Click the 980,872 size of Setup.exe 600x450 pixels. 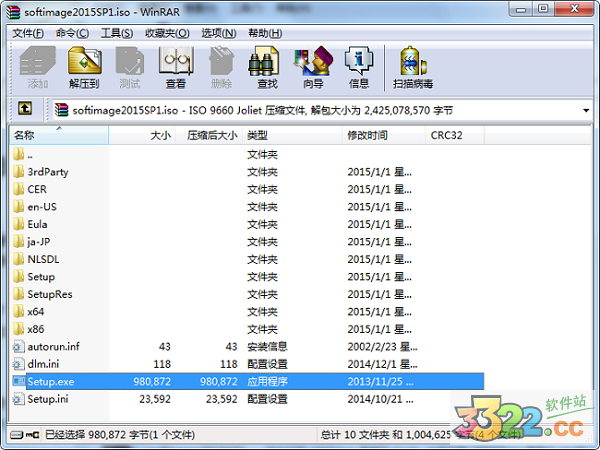point(152,382)
